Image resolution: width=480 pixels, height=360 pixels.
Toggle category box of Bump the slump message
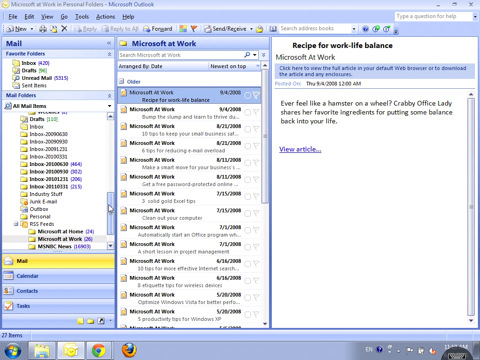pos(247,113)
